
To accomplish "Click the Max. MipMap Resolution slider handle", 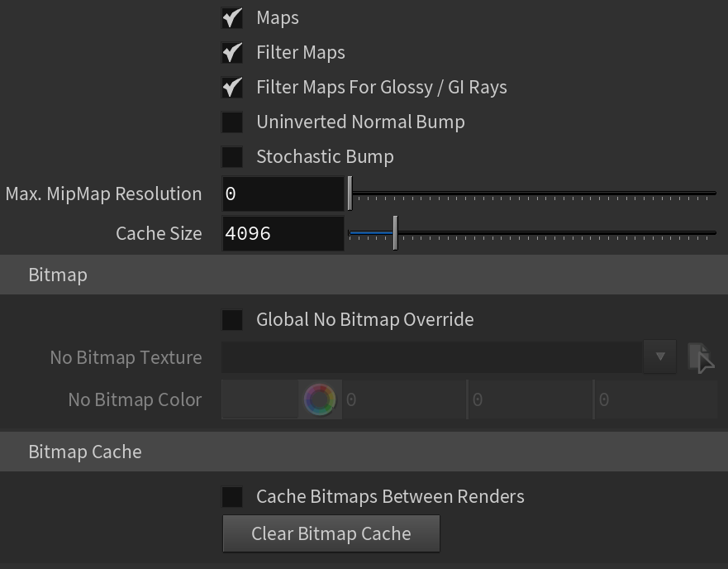I will (350, 194).
